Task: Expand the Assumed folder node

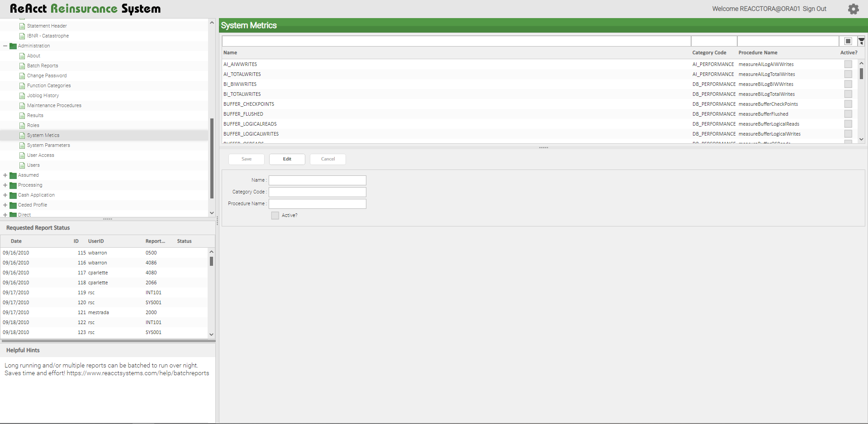Action: 5,175
